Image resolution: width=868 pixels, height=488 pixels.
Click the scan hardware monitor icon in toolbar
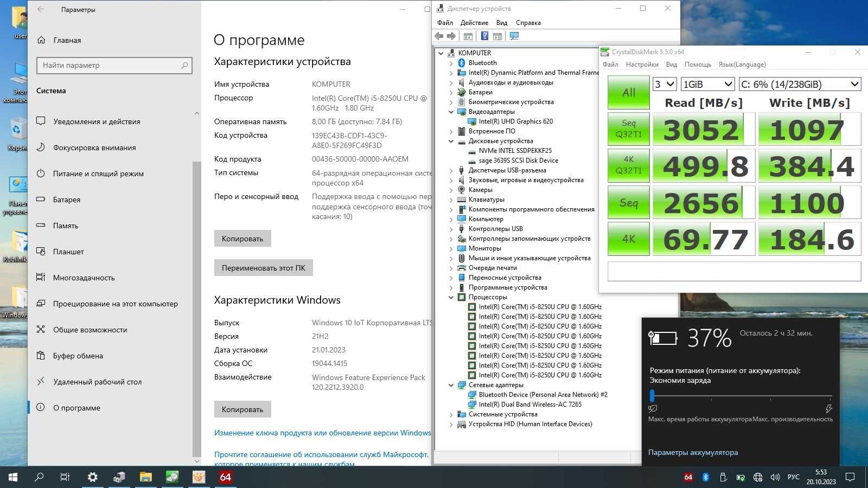pyautogui.click(x=514, y=36)
